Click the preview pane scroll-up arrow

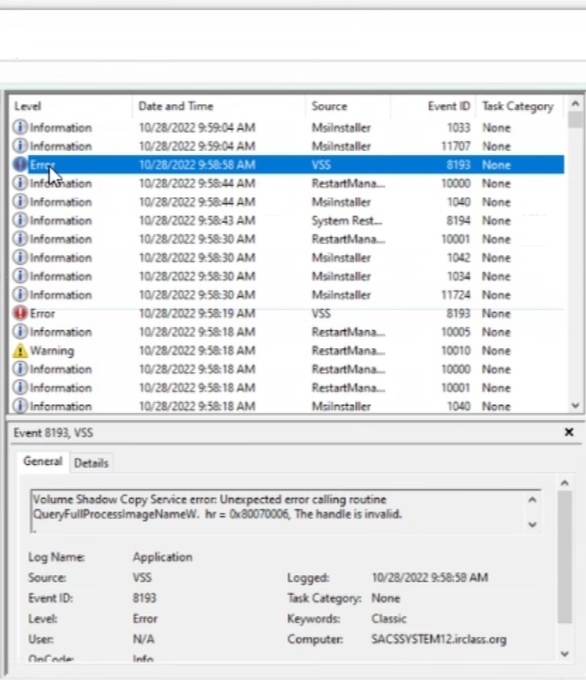click(564, 483)
